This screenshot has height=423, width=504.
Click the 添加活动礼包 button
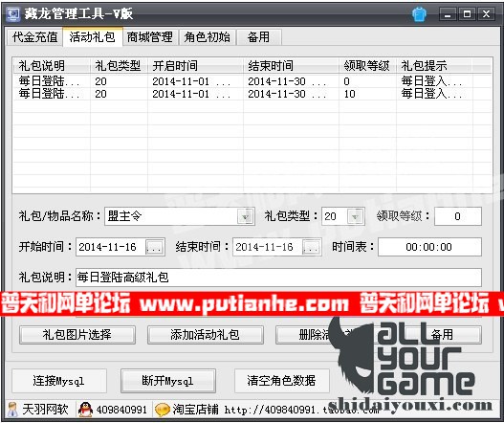[206, 335]
